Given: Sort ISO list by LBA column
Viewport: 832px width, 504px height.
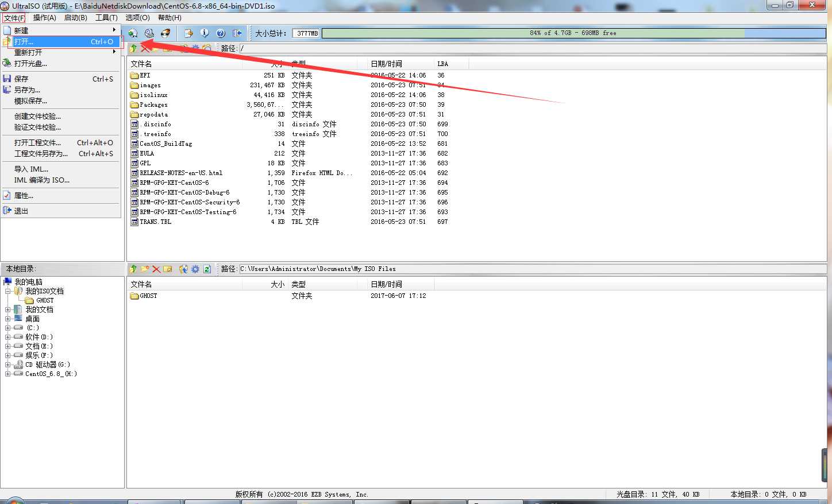Looking at the screenshot, I should click(x=451, y=64).
